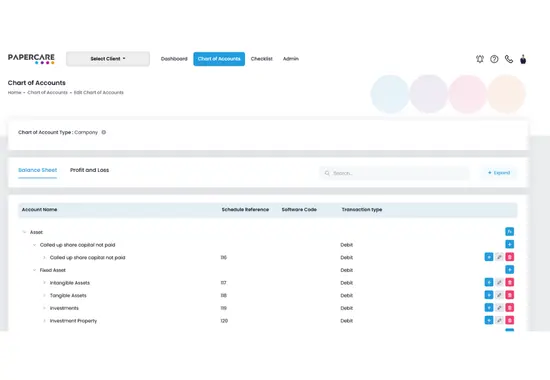Add sub-account under Tangible Assets
550x380 pixels.
click(x=489, y=295)
